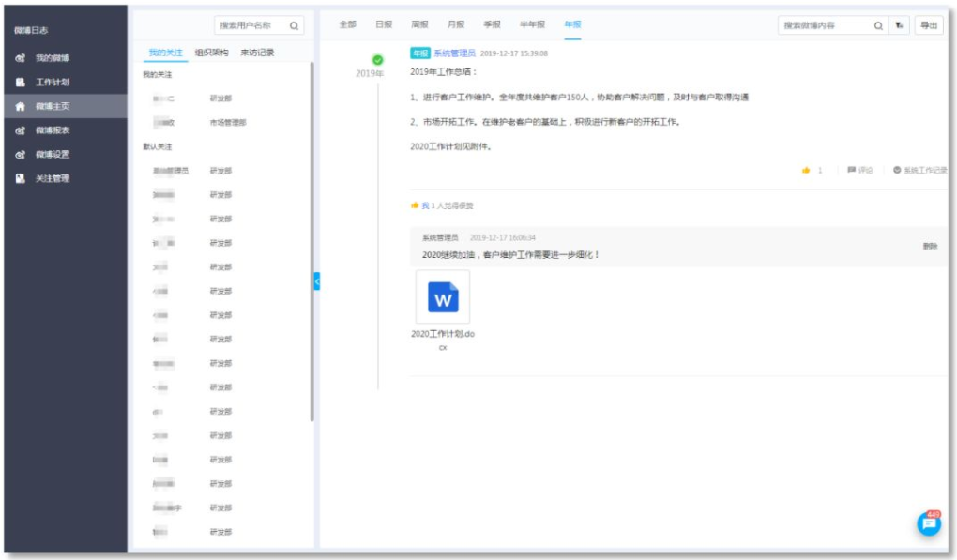
Task: Click the 我的微博 sidebar icon
Action: 21,58
